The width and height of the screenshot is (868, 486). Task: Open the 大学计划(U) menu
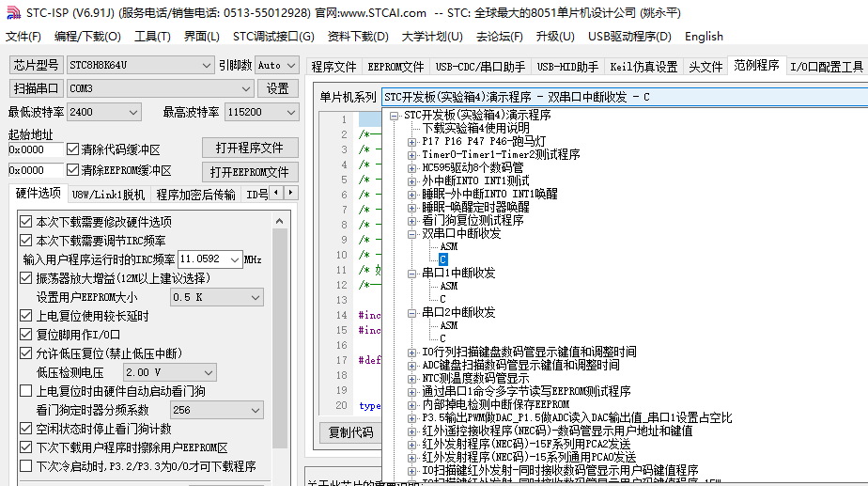[432, 37]
